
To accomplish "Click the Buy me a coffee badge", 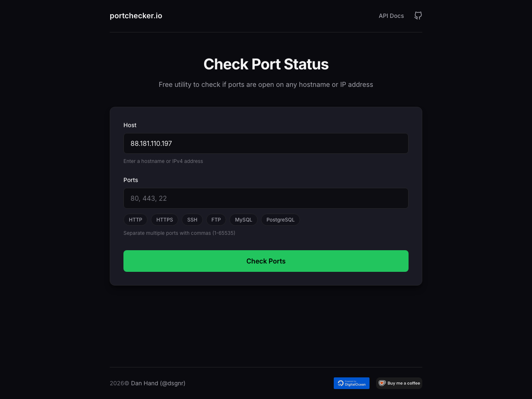I will click(x=399, y=383).
